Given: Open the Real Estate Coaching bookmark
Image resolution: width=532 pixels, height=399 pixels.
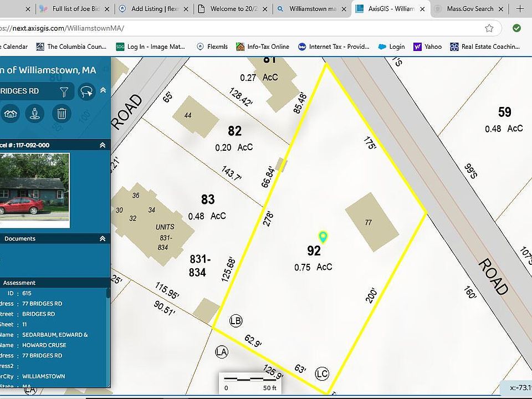Looking at the screenshot, I should pyautogui.click(x=485, y=47).
